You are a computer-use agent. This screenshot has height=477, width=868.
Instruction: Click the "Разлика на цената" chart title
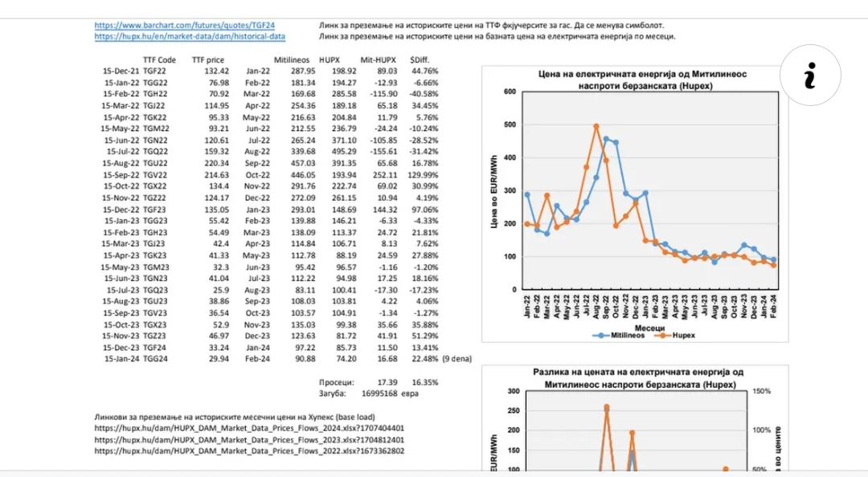coord(638,379)
